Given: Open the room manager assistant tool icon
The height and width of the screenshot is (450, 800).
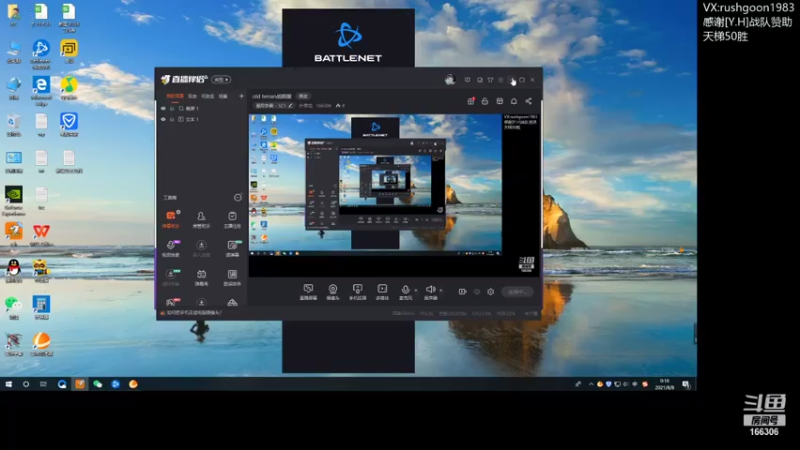Looking at the screenshot, I should coord(201,219).
